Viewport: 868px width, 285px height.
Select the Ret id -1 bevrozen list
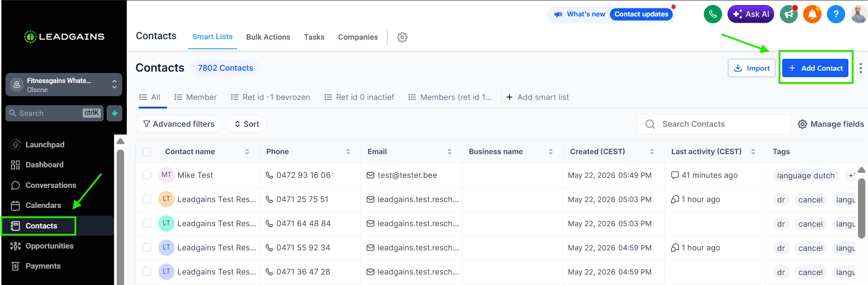pyautogui.click(x=270, y=97)
